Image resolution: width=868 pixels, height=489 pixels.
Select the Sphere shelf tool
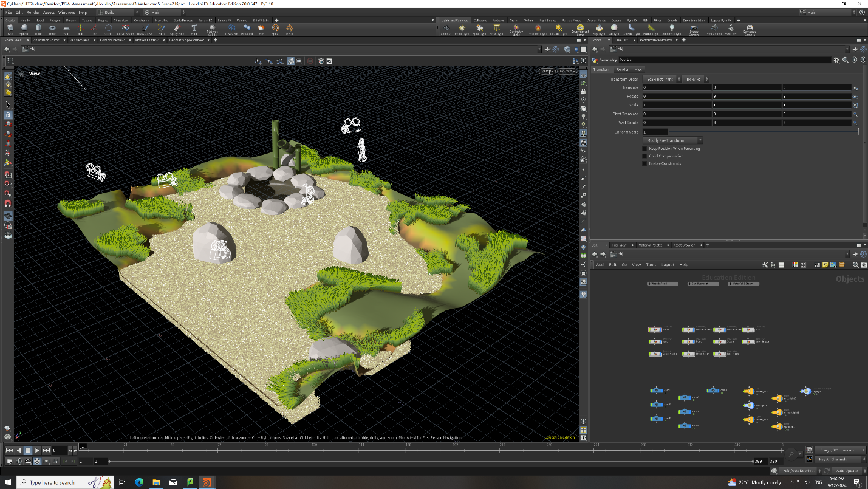[24, 29]
